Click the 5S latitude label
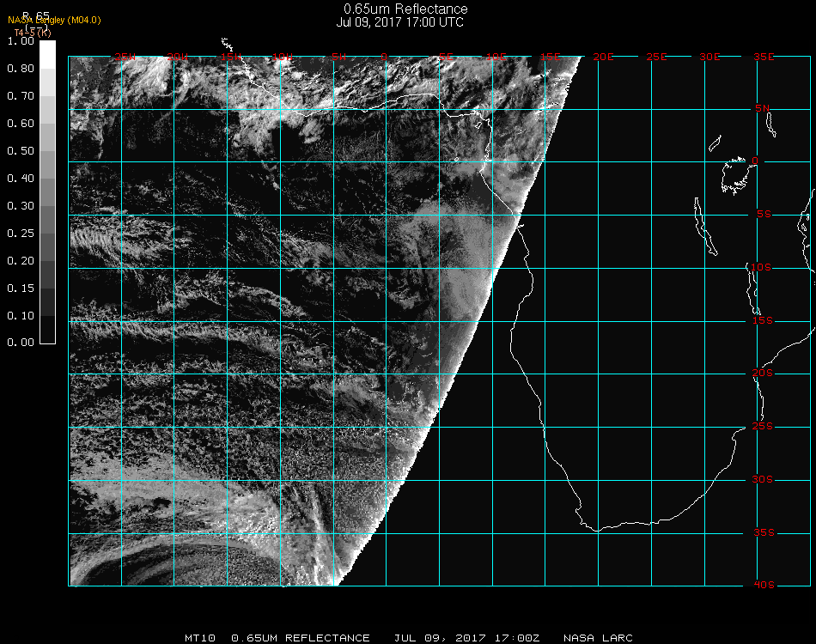 764,215
